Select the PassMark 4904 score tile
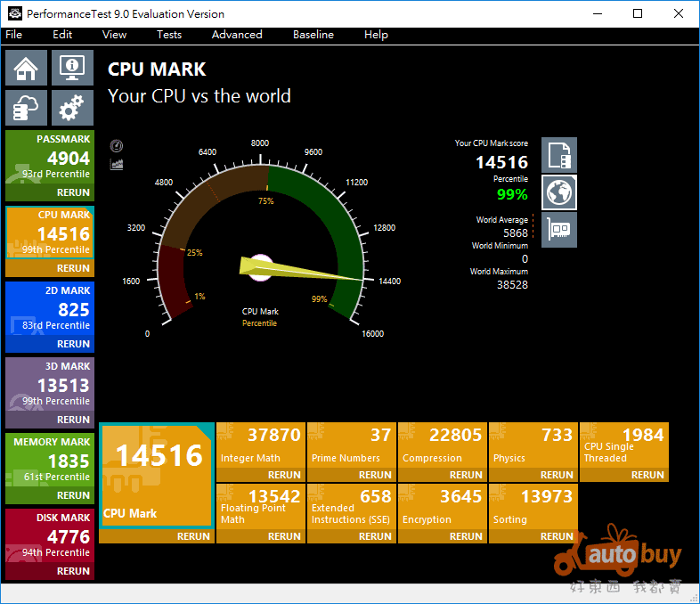 point(50,157)
